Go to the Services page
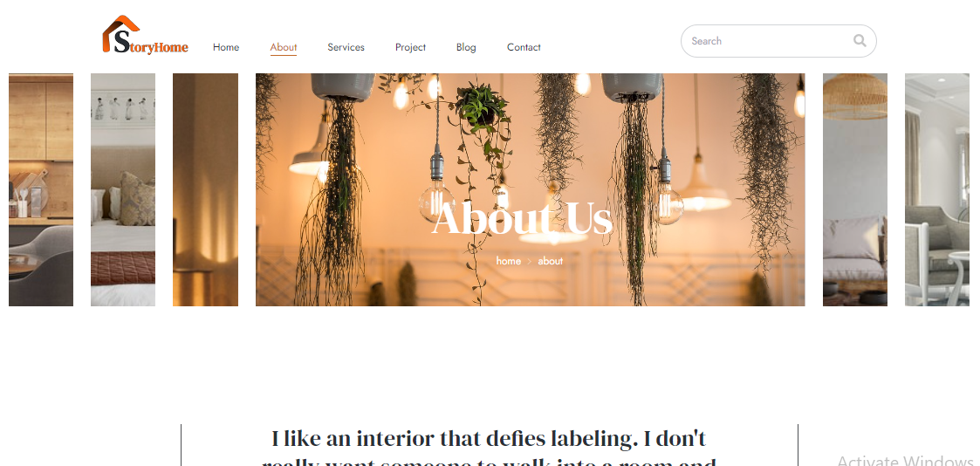 tap(346, 47)
